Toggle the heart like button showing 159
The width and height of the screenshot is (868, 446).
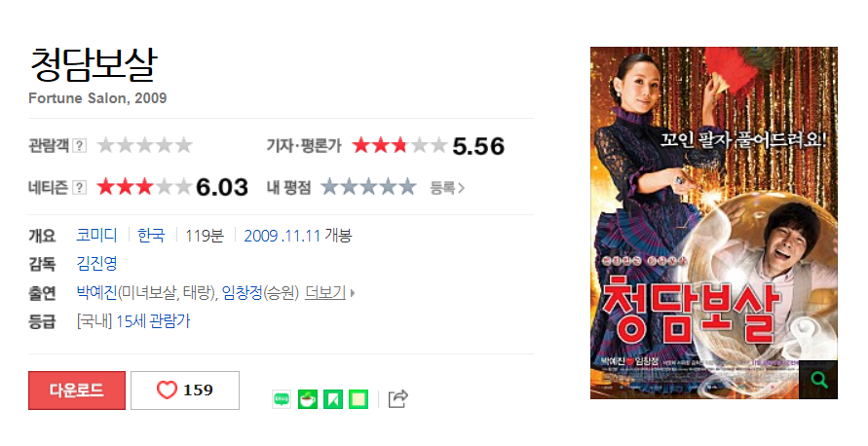(x=185, y=390)
